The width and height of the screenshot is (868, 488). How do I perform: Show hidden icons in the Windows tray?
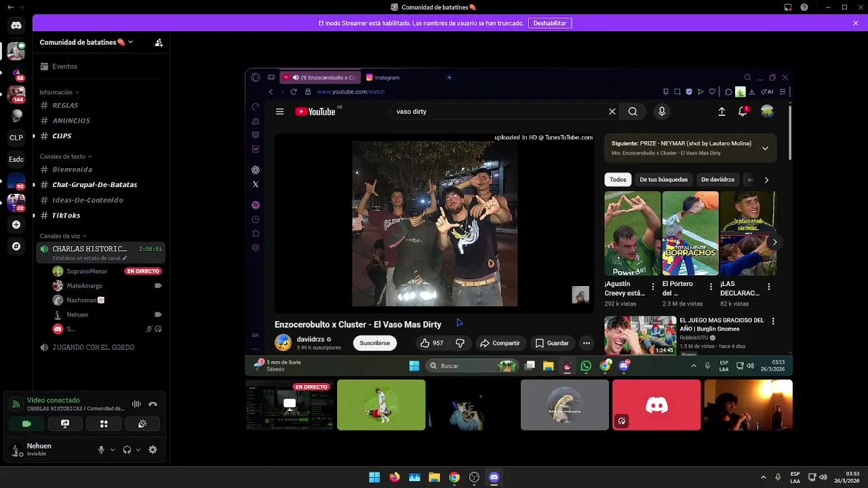(x=764, y=477)
